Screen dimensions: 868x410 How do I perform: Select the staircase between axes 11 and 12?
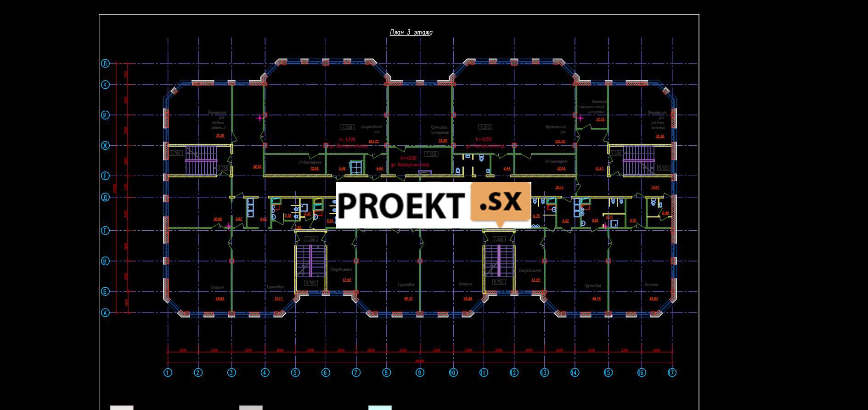point(499,261)
